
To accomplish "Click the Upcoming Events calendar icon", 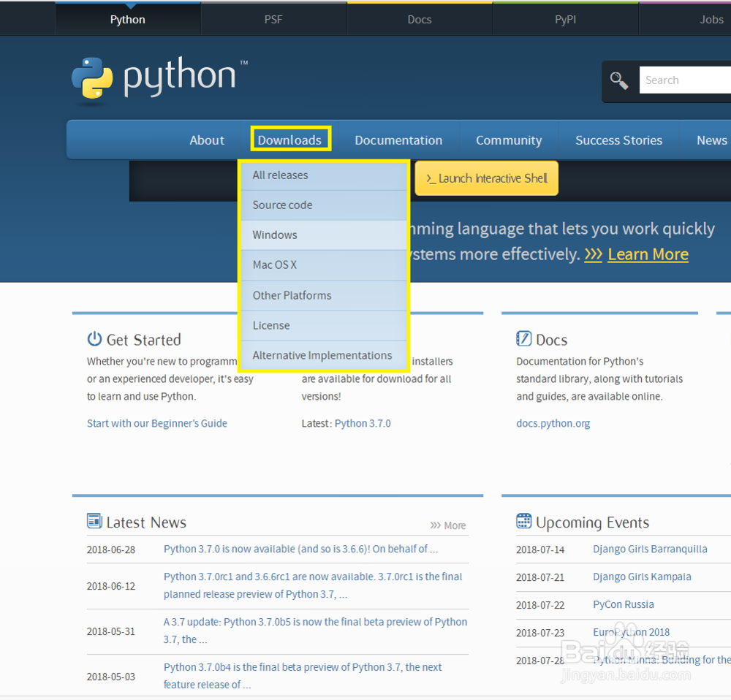I will click(x=523, y=521).
